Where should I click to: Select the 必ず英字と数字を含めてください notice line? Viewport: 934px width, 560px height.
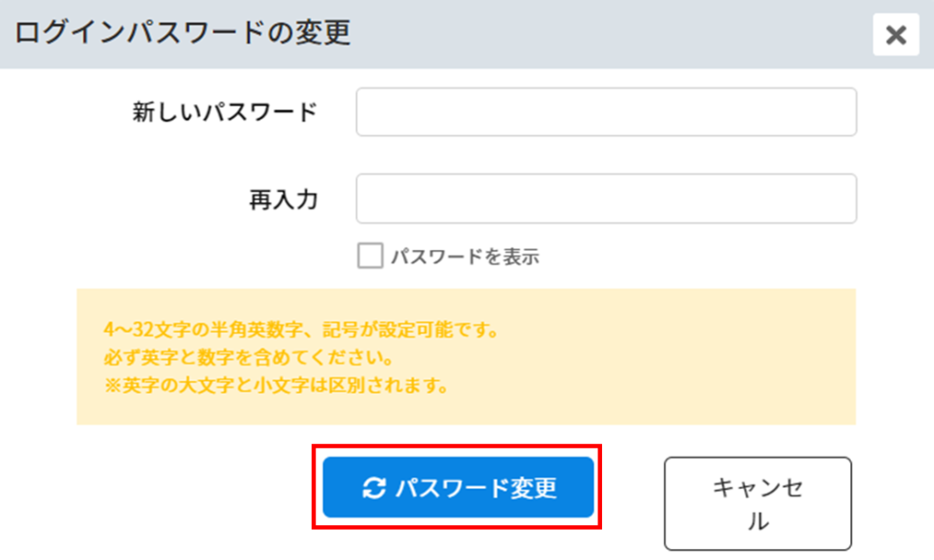tap(249, 358)
